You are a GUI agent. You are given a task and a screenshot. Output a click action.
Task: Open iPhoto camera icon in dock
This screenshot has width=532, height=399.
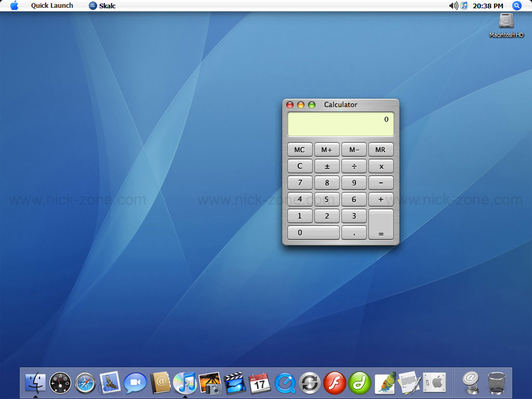click(x=210, y=383)
